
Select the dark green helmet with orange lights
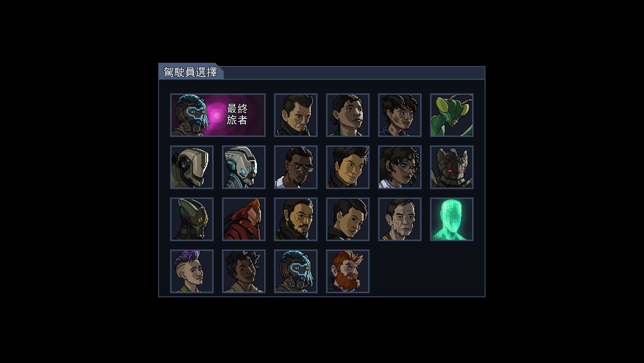tap(192, 219)
